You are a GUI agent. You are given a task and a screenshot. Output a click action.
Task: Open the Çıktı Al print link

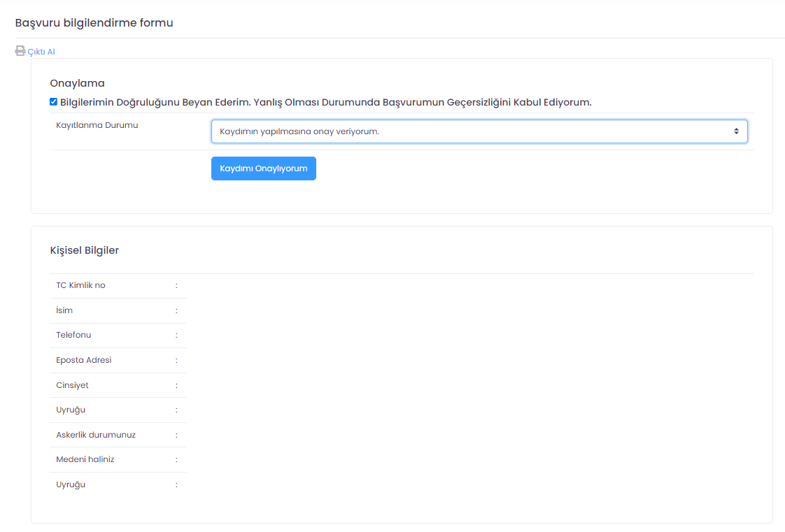click(41, 52)
